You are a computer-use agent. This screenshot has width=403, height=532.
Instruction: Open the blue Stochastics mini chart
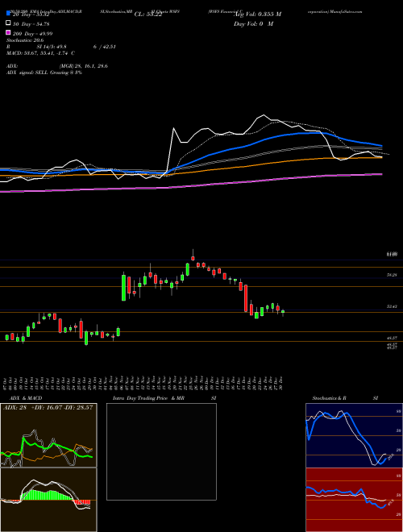click(x=354, y=435)
